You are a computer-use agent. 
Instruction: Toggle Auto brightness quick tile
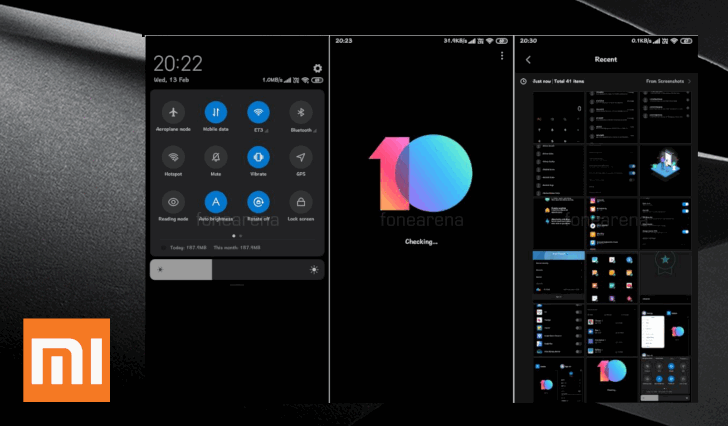click(216, 202)
